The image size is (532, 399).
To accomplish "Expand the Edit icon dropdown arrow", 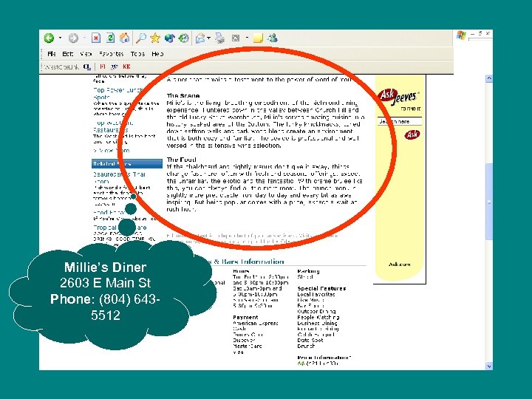I will [x=247, y=38].
